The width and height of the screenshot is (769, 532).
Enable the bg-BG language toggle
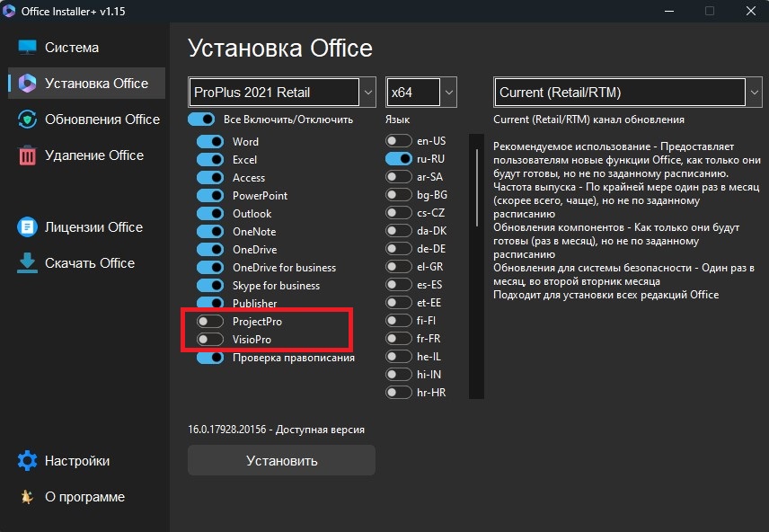398,195
